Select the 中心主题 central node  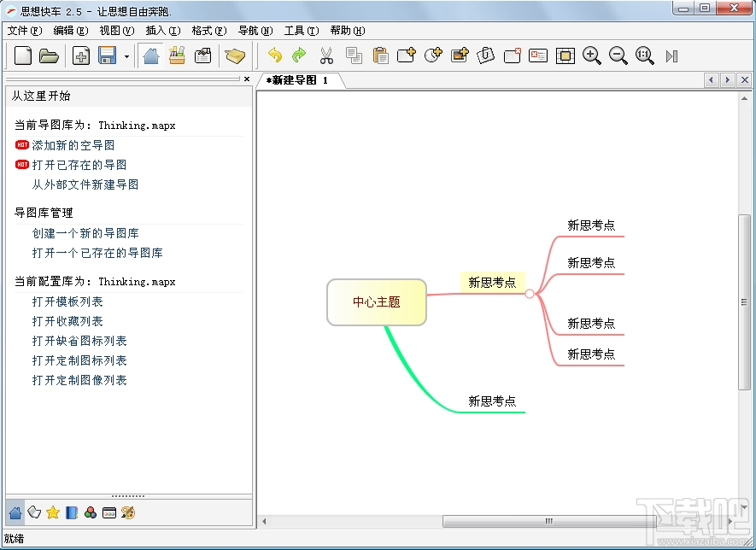(x=377, y=302)
